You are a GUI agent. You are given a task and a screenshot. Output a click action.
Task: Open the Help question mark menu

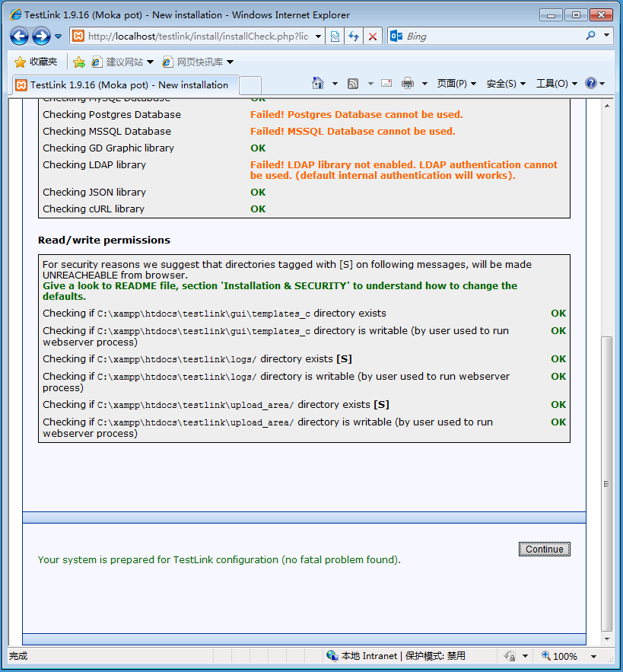click(595, 83)
